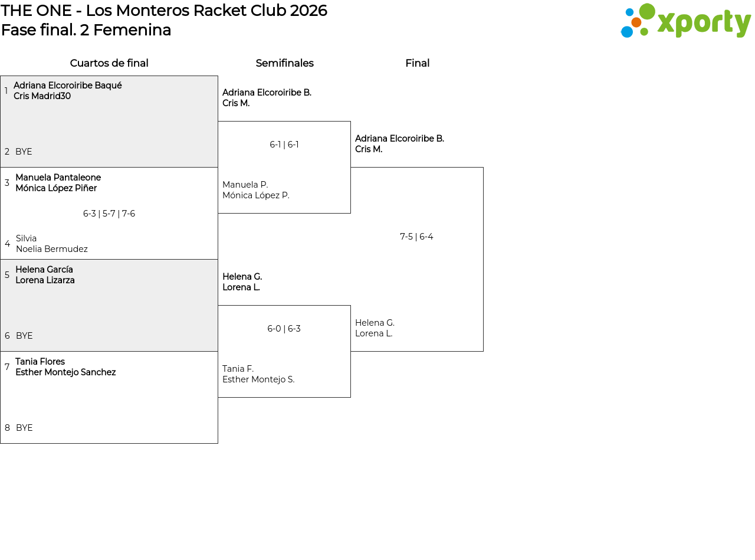The image size is (755, 560).
Task: Open Tania Flores / Esther Montejo Sanchez team
Action: (x=65, y=367)
